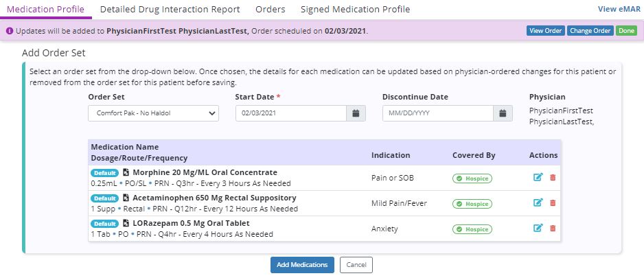Open the Start Date calendar picker

pyautogui.click(x=355, y=113)
